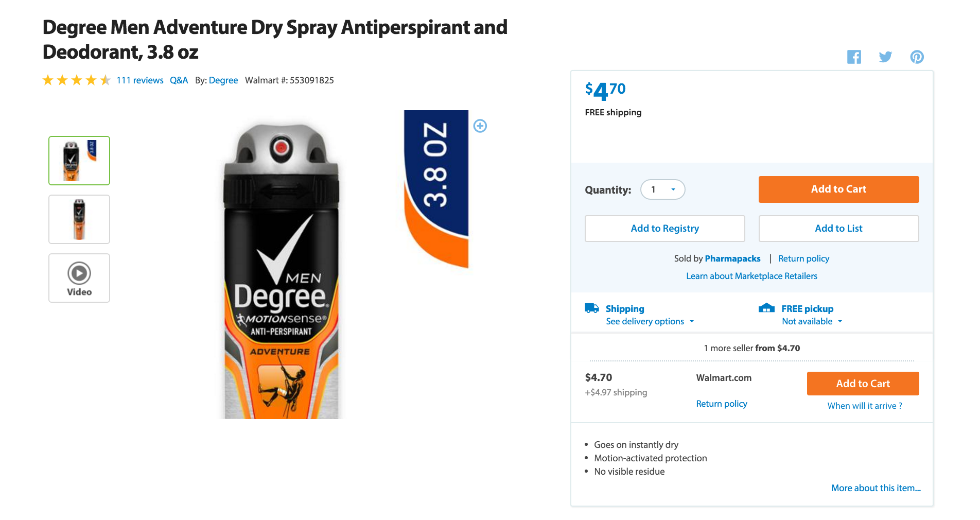Click the FREE pickup store icon
The width and height of the screenshot is (980, 520).
click(766, 308)
